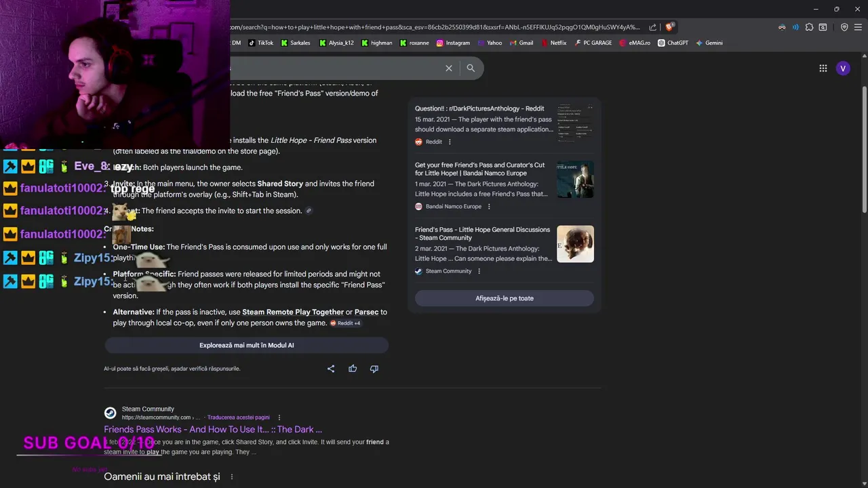
Task: Open the Gmail bookmark
Action: (x=521, y=43)
